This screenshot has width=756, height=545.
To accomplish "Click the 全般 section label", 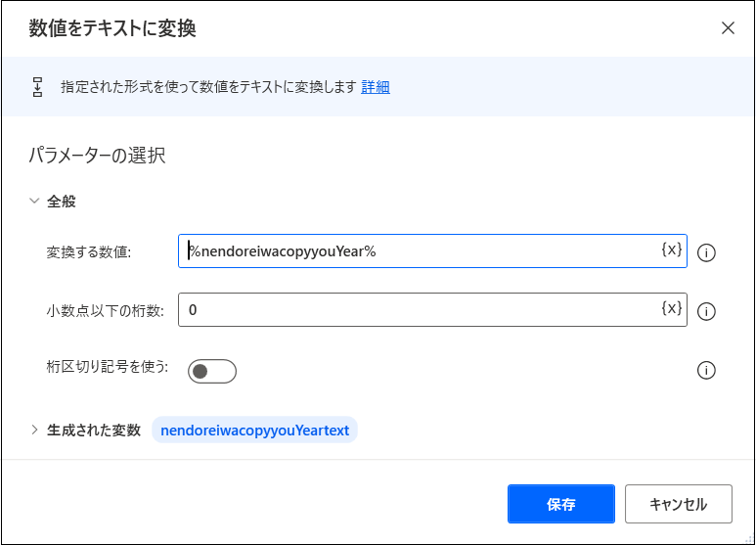I will 62,202.
